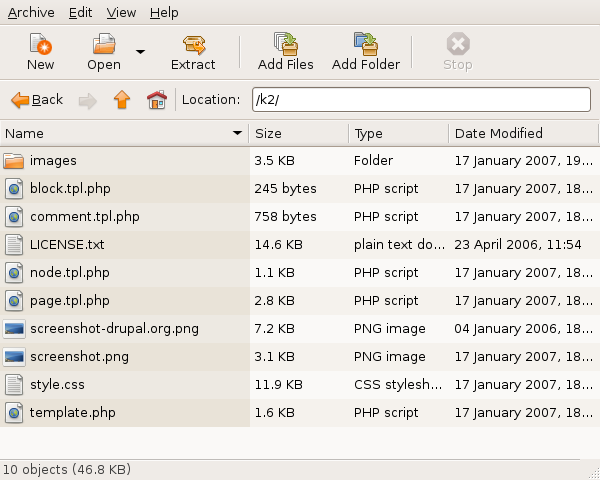Click the Add Files icon
This screenshot has height=480, width=600.
pos(286,45)
